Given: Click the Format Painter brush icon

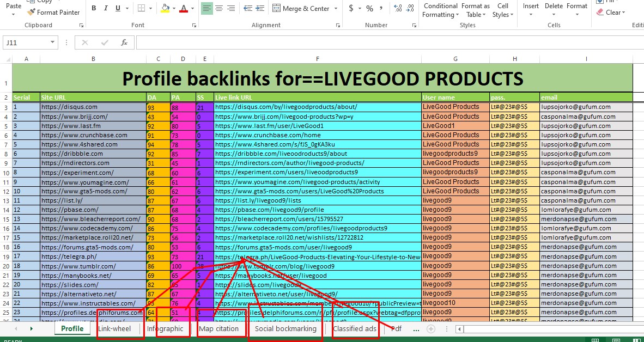Looking at the screenshot, I should pos(32,12).
